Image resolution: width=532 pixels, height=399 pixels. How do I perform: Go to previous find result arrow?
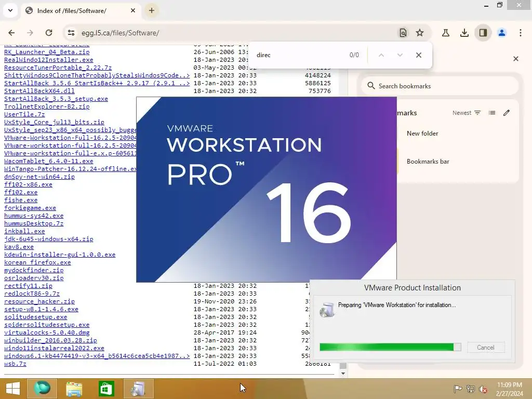381,55
